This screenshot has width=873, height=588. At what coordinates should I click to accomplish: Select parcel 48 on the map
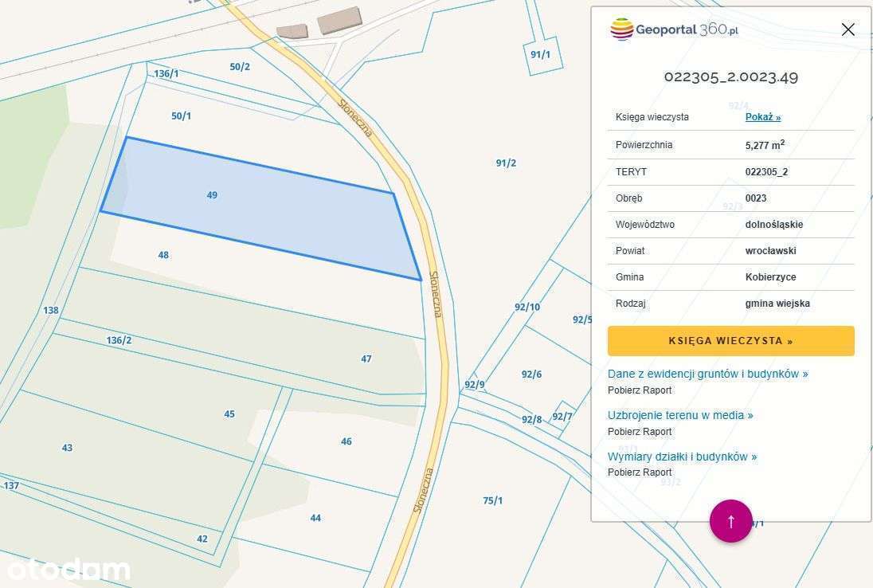[163, 255]
